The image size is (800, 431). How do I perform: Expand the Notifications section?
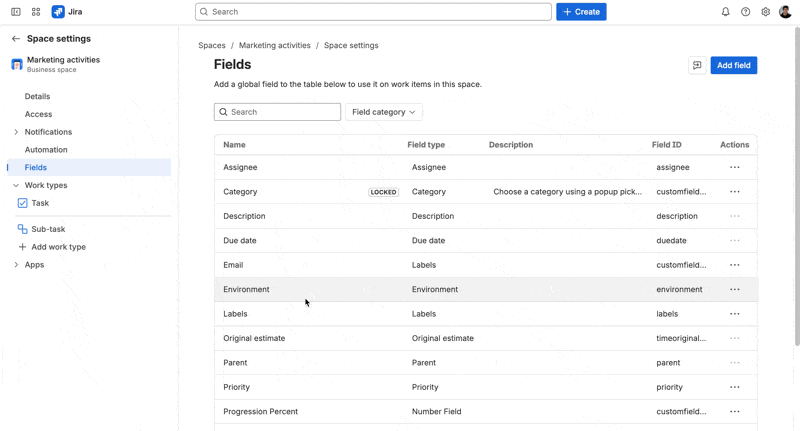pos(16,132)
